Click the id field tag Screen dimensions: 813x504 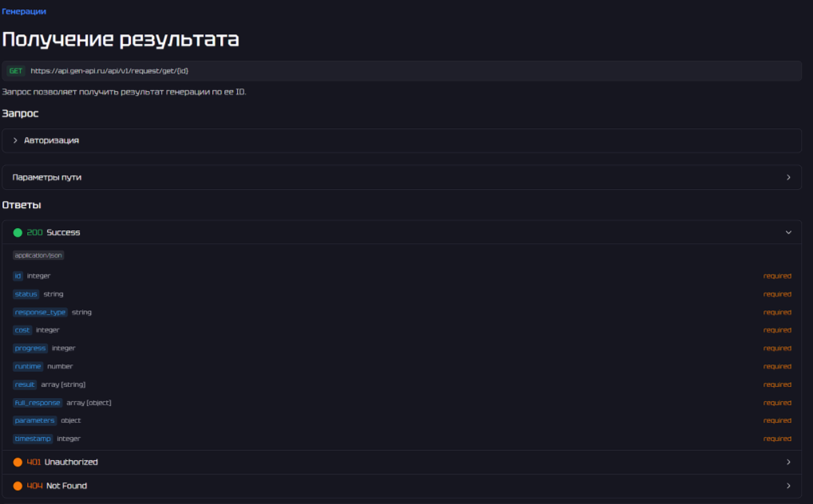18,276
